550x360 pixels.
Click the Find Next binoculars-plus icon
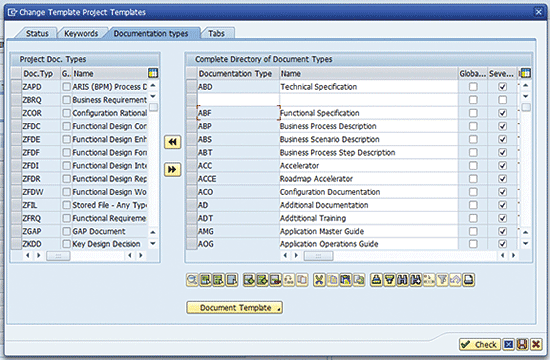[416, 280]
